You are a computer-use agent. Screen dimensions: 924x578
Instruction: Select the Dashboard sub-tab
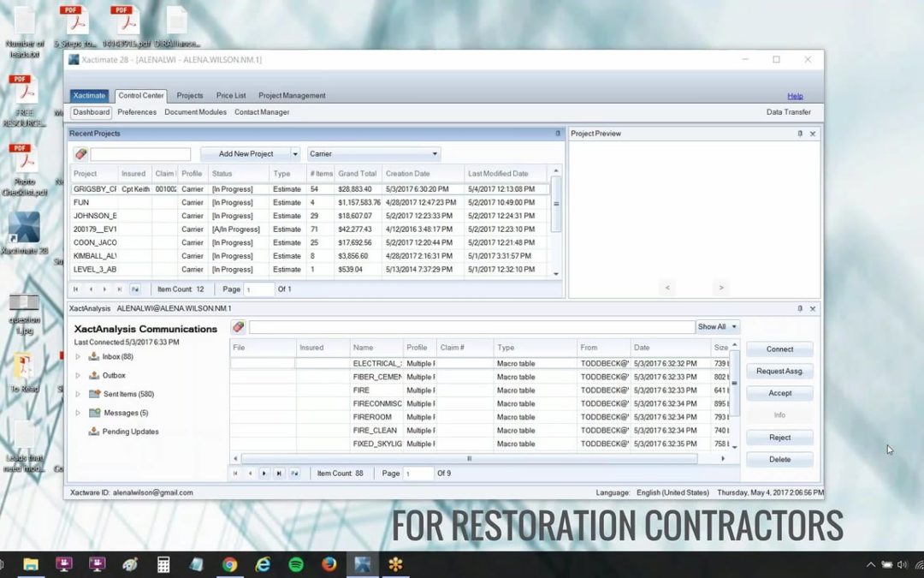(92, 112)
